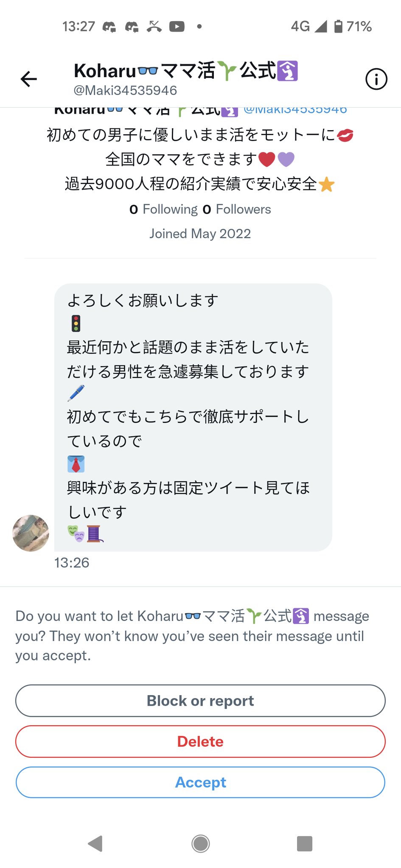This screenshot has height=868, width=401.
Task: Tap the sender's profile avatar thumbnail
Action: tap(31, 533)
